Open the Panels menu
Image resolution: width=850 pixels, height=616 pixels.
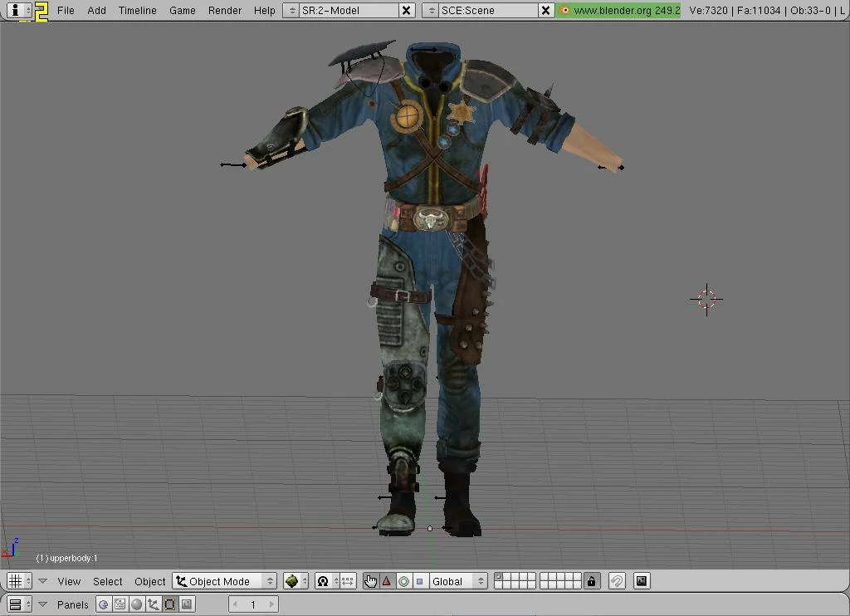click(x=72, y=604)
